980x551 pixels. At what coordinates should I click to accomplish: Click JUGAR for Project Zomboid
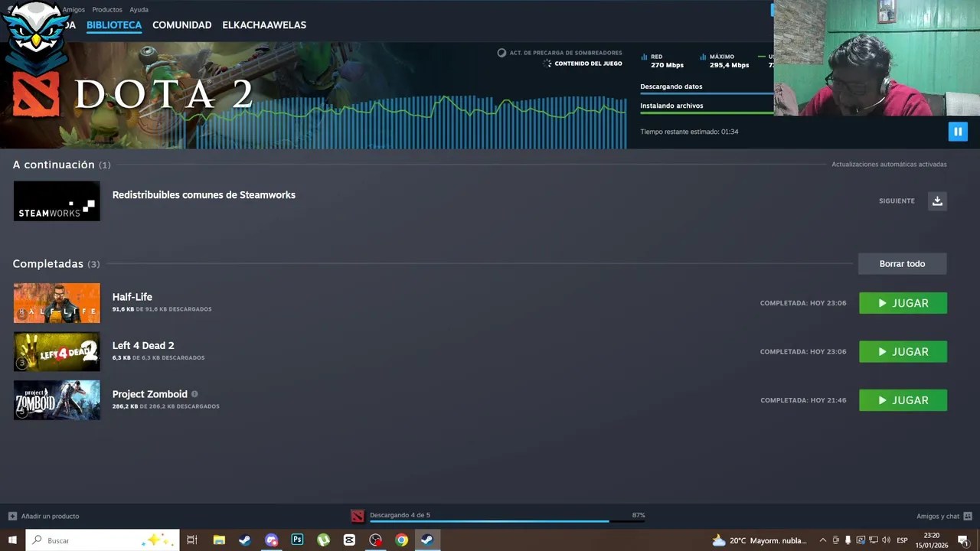point(903,400)
